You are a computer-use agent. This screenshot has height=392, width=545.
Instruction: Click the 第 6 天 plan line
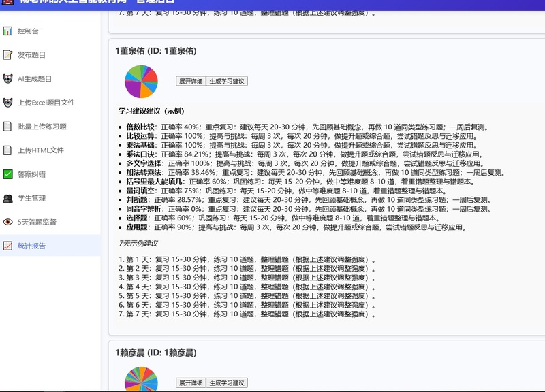pyautogui.click(x=247, y=305)
